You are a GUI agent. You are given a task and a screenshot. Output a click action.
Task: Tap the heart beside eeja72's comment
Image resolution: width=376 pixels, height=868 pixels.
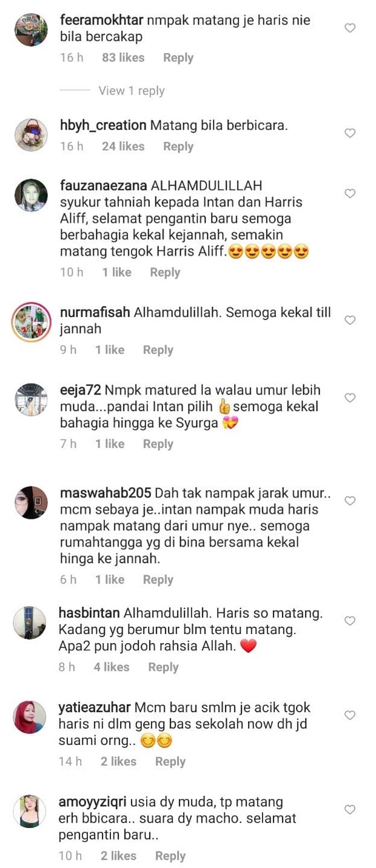[350, 398]
